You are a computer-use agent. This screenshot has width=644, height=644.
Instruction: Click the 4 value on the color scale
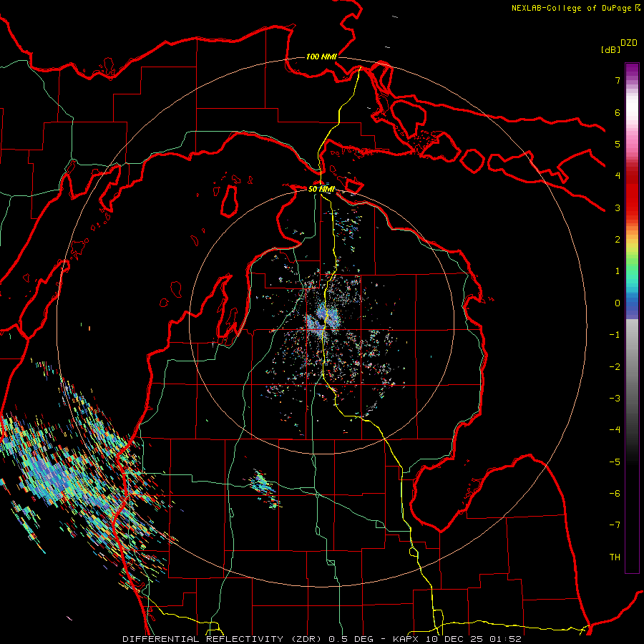[618, 176]
